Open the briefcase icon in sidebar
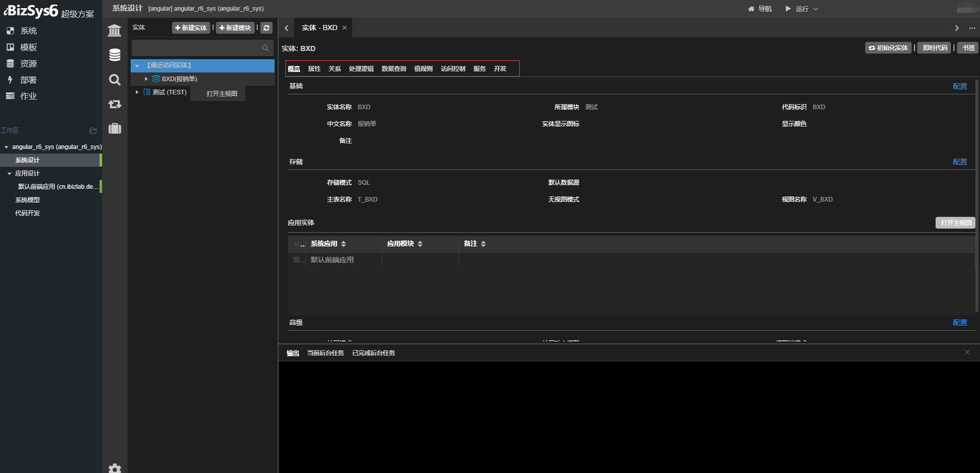The image size is (980, 473). [115, 128]
